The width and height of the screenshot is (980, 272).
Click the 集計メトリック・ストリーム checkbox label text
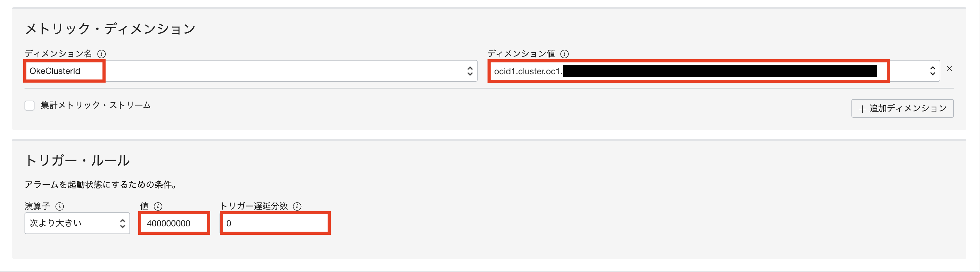[x=96, y=105]
